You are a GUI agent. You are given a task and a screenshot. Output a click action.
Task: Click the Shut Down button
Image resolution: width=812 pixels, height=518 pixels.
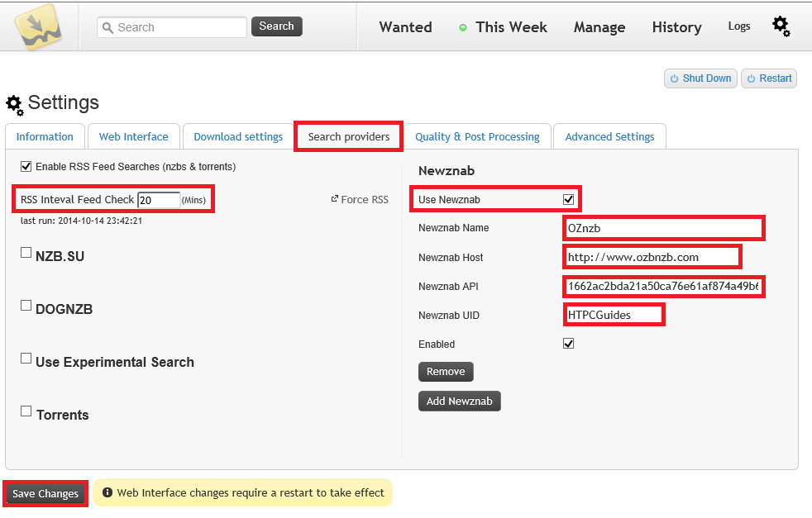tap(700, 78)
